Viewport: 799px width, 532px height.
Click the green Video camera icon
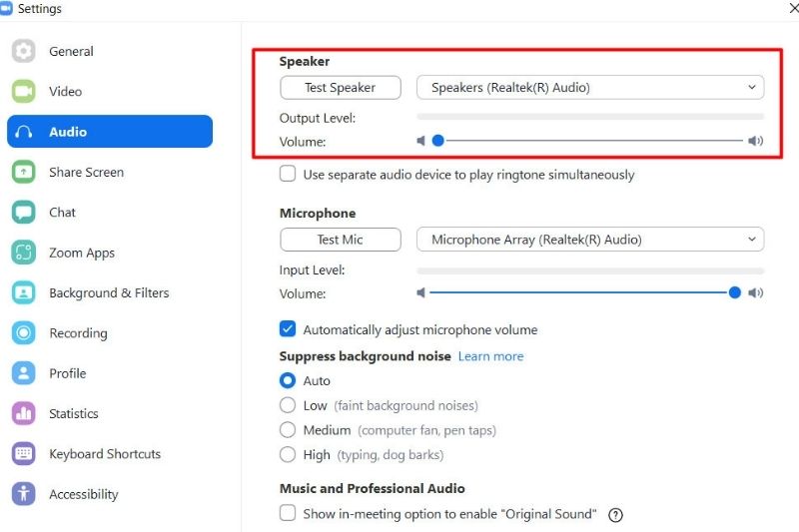coord(24,92)
